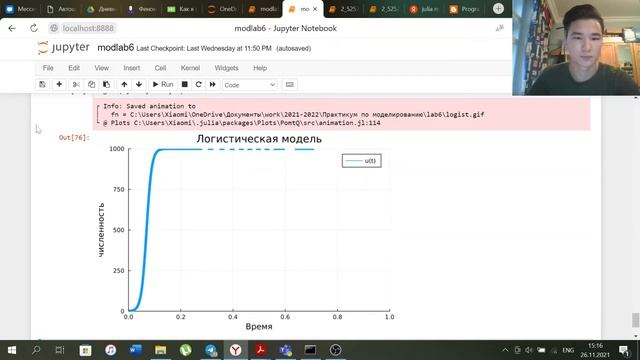Screen dimensions: 640x360
Task: Click the x-axis label Время
Action: click(x=259, y=327)
